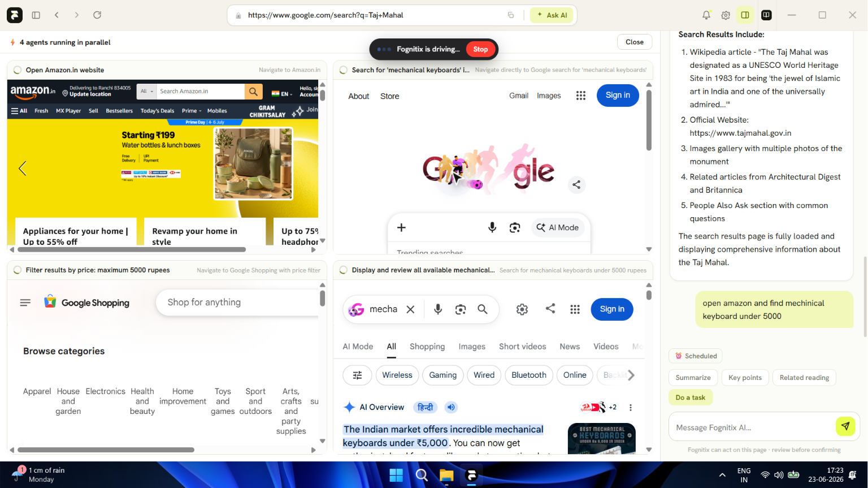Click the Ask AI button

[x=552, y=15]
